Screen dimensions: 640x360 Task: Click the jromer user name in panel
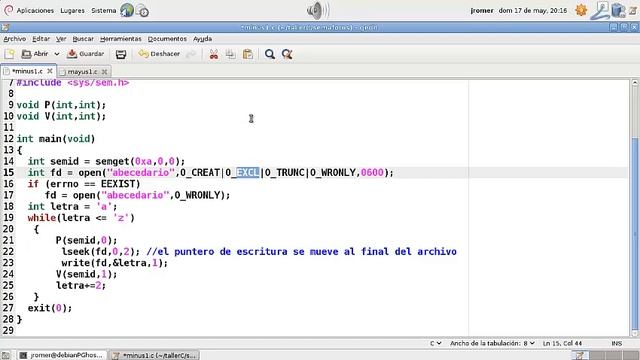click(x=482, y=10)
